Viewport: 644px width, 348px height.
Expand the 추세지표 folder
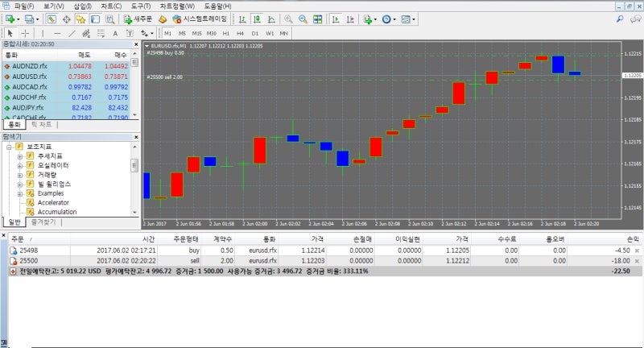(19, 156)
